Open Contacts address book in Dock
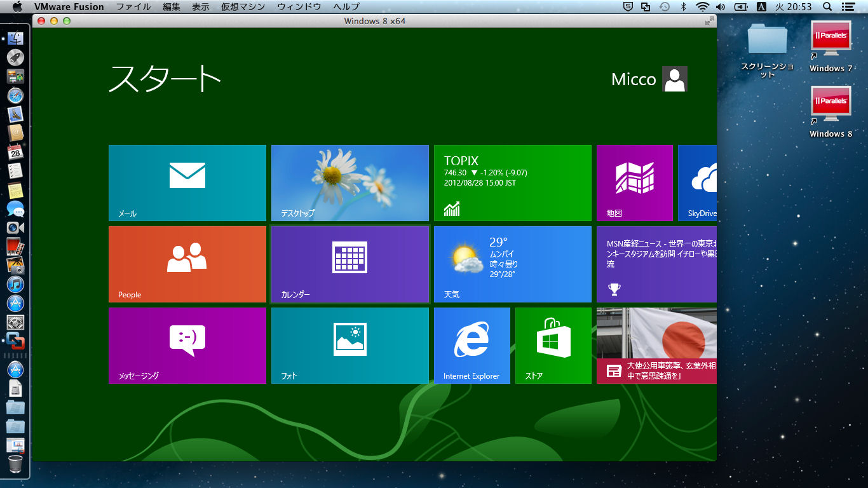Screen dimensions: 868x488 [x=16, y=133]
